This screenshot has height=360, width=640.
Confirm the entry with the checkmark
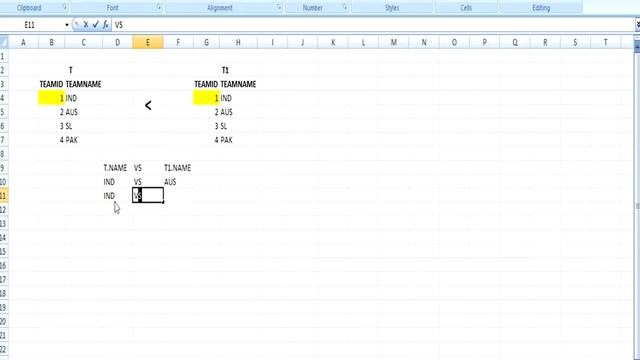[x=96, y=25]
